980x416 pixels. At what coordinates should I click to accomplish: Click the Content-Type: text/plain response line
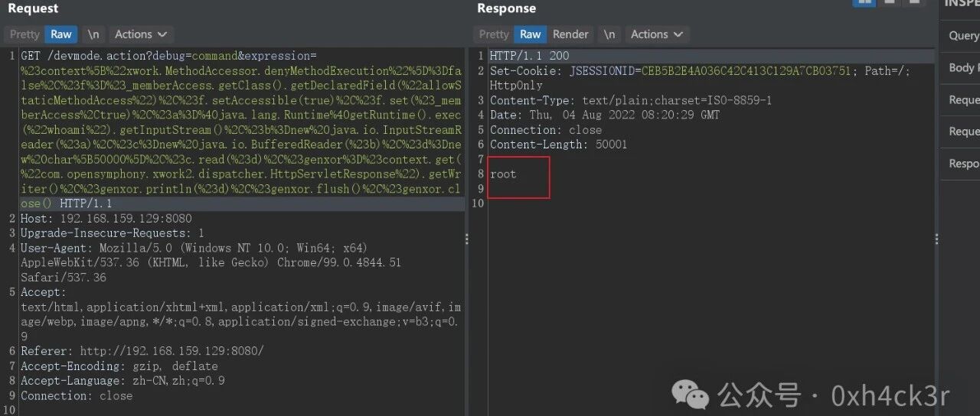(631, 100)
